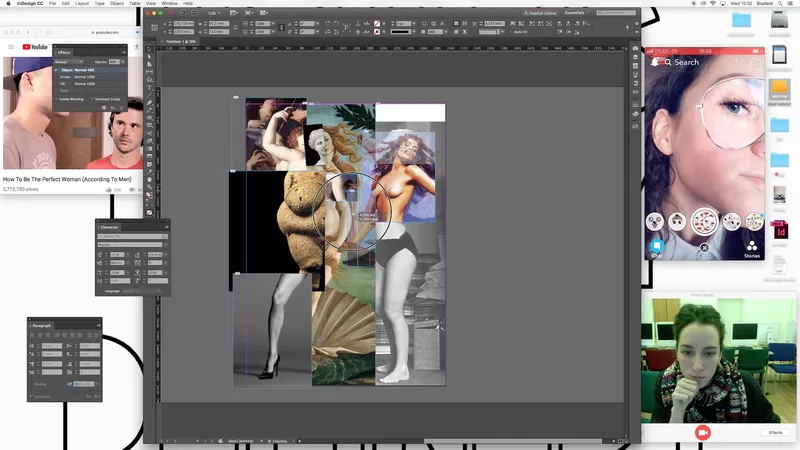Viewport: 800px width, 450px height.
Task: Toggle the Hyphenate checkbox in Paragraph panel
Action: (x=32, y=396)
